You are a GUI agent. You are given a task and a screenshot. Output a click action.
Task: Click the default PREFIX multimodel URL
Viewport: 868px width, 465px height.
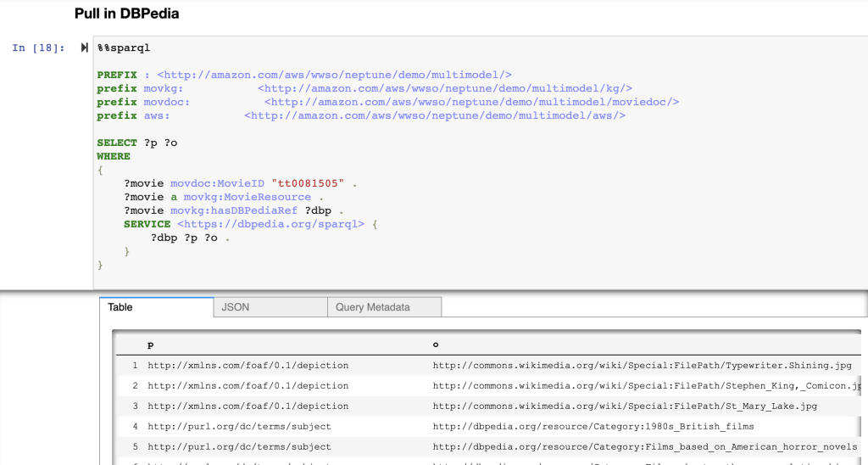[334, 75]
